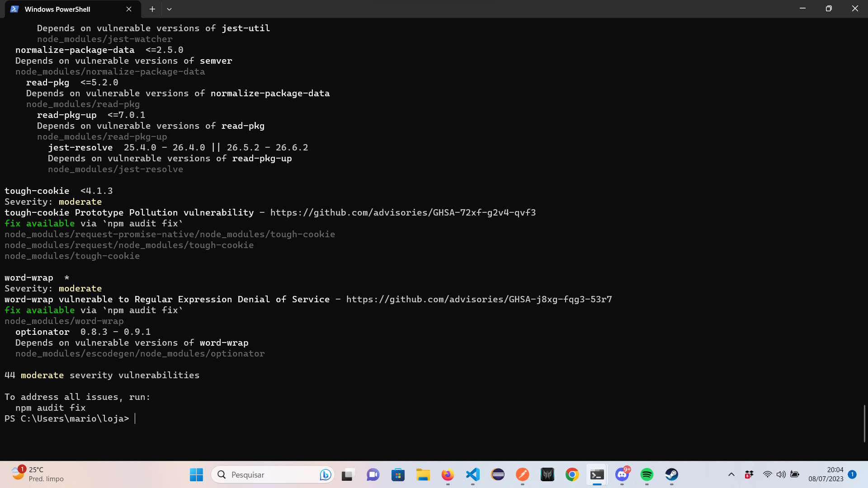Click the 'optionator 0.8.3 - 0.9.1' line
The width and height of the screenshot is (868, 488).
tap(83, 332)
